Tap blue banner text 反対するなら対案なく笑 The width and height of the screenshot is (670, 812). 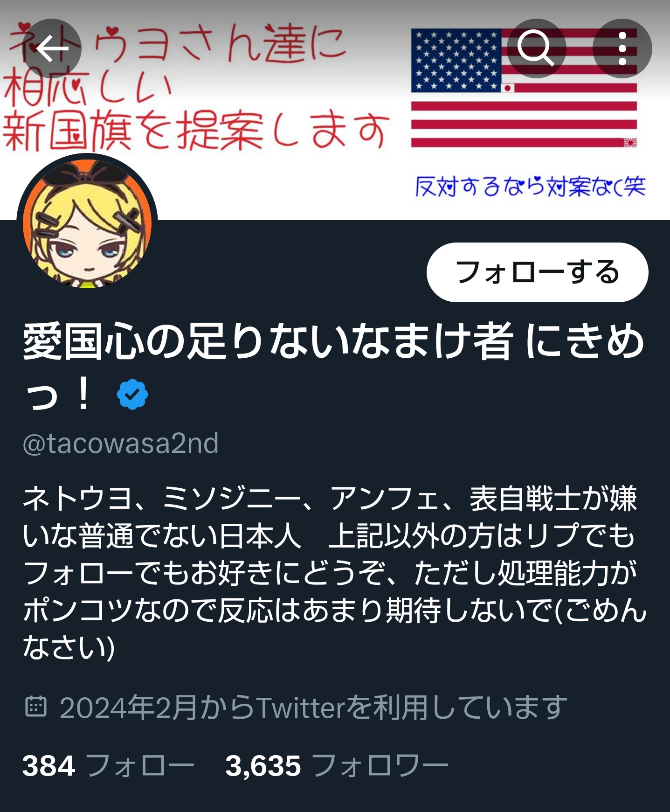tap(530, 187)
